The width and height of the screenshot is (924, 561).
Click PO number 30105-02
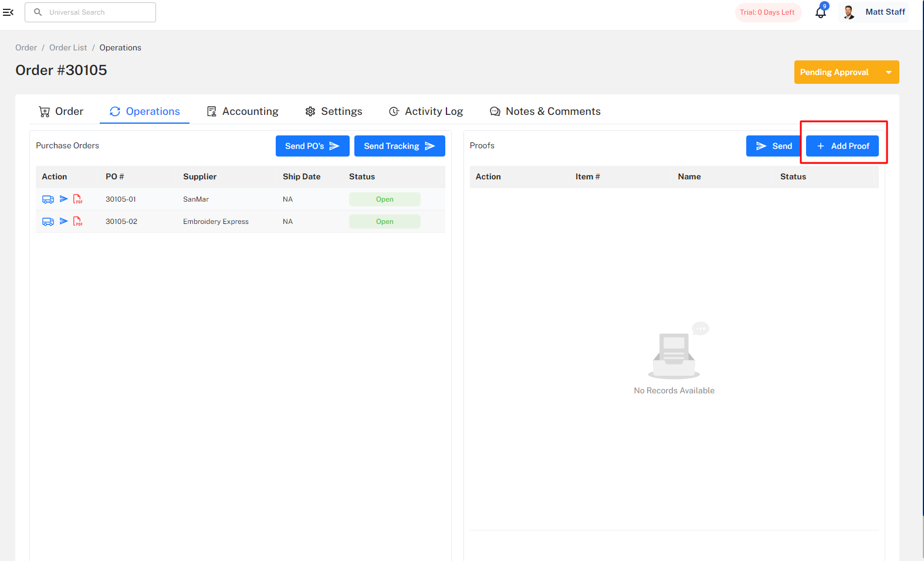click(x=121, y=222)
